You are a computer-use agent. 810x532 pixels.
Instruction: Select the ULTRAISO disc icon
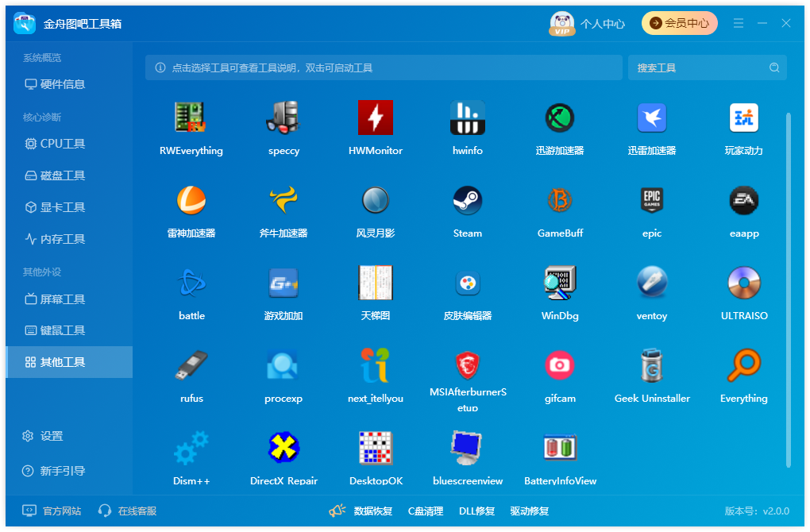[744, 283]
